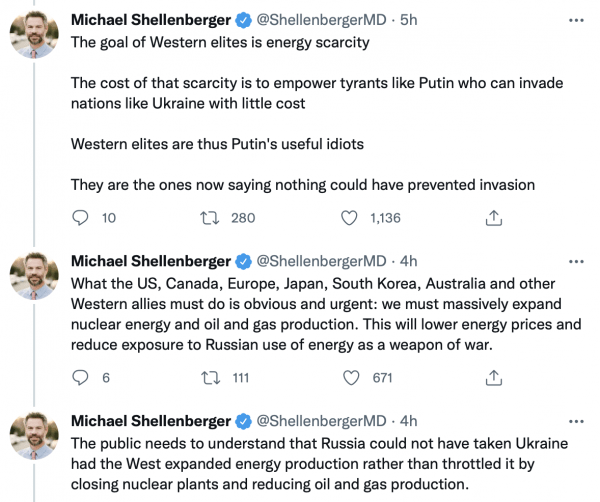Screen dimensions: 600x502
Task: Open more options on the third tweet
Action: click(x=572, y=419)
